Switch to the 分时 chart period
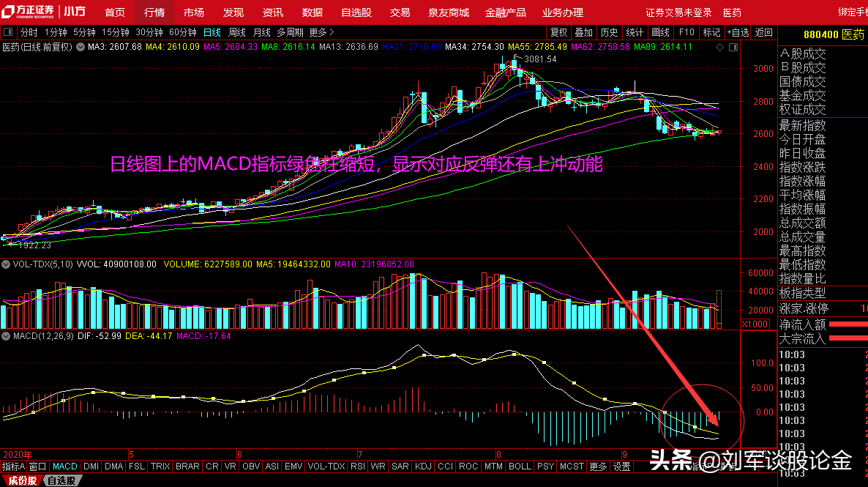 tap(29, 33)
